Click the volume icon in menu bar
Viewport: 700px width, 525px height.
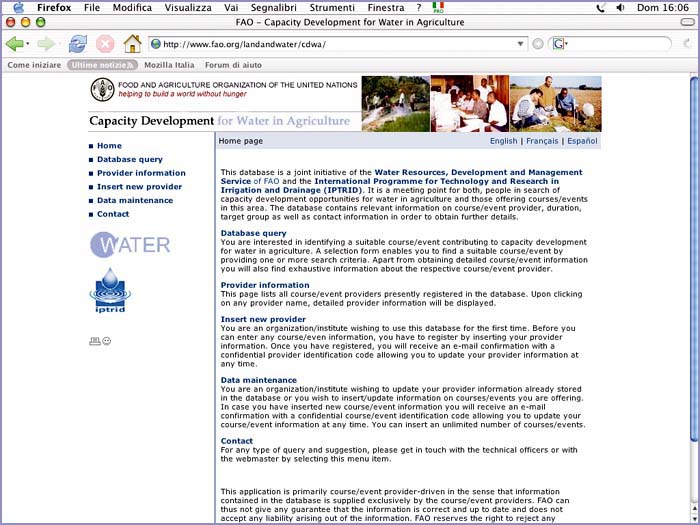click(620, 7)
